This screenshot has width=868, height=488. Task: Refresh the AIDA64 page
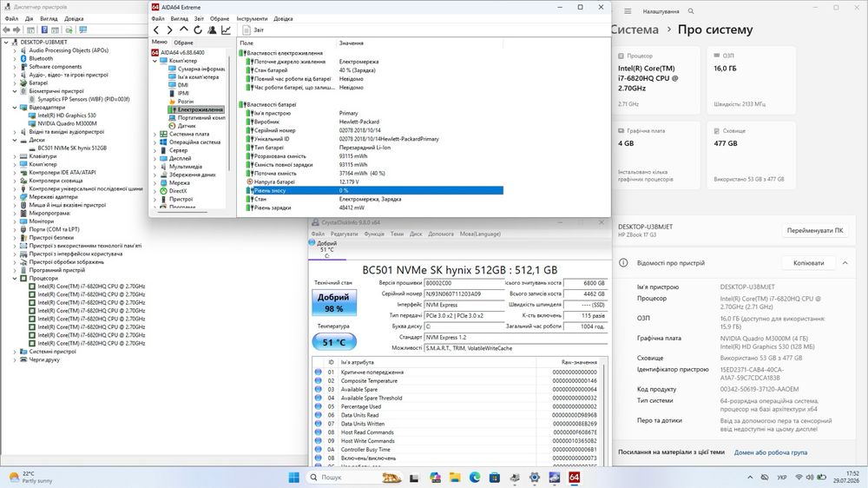point(198,30)
